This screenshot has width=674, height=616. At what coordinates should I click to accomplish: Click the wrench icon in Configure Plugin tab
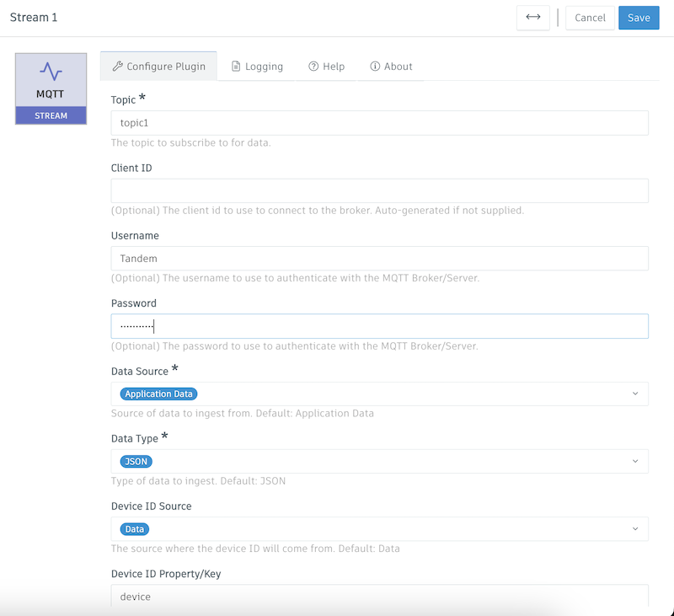117,67
